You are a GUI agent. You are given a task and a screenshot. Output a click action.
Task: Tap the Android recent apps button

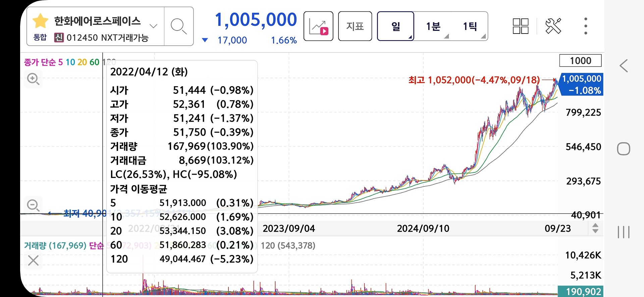pyautogui.click(x=624, y=232)
